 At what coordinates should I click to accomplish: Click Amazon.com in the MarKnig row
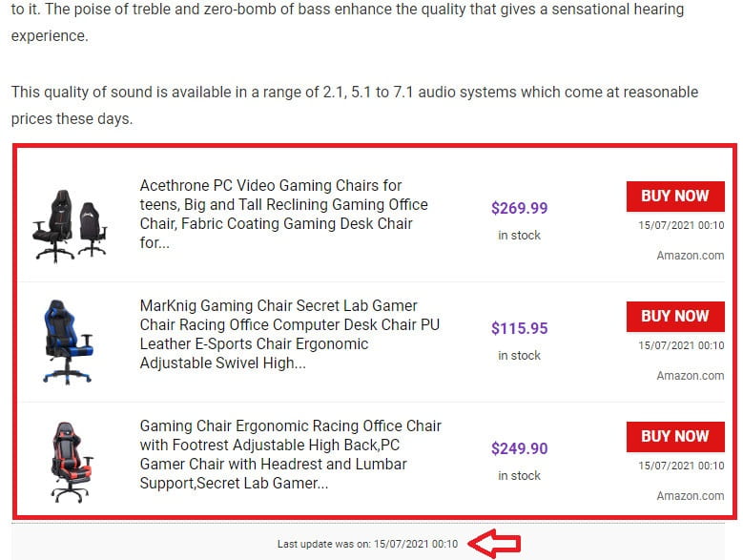[x=690, y=376]
